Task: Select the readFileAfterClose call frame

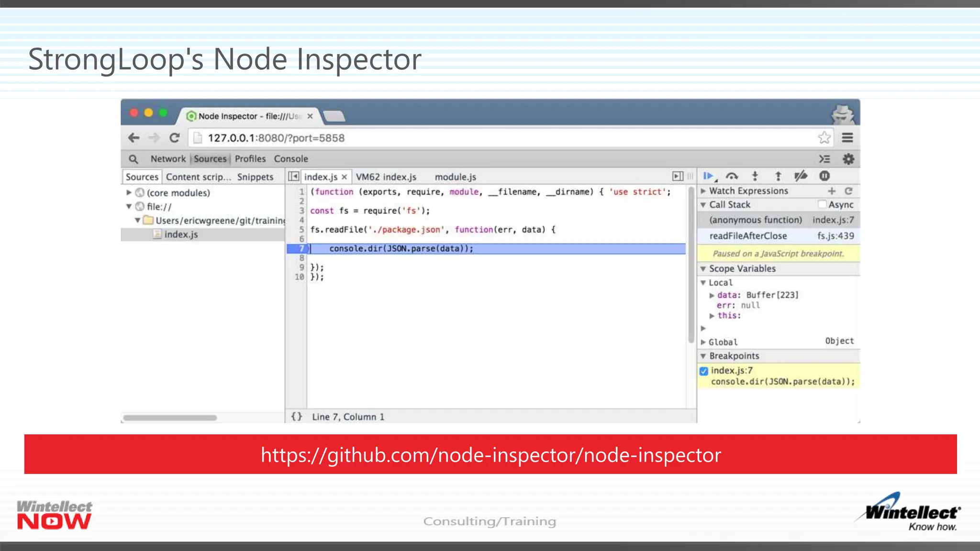Action: [779, 236]
